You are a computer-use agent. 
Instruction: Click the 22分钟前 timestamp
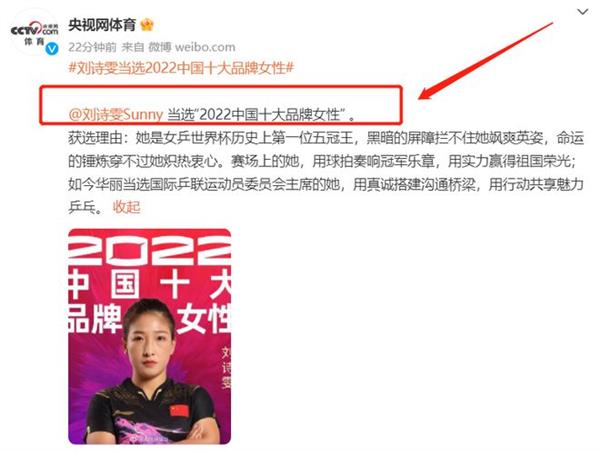(x=92, y=47)
